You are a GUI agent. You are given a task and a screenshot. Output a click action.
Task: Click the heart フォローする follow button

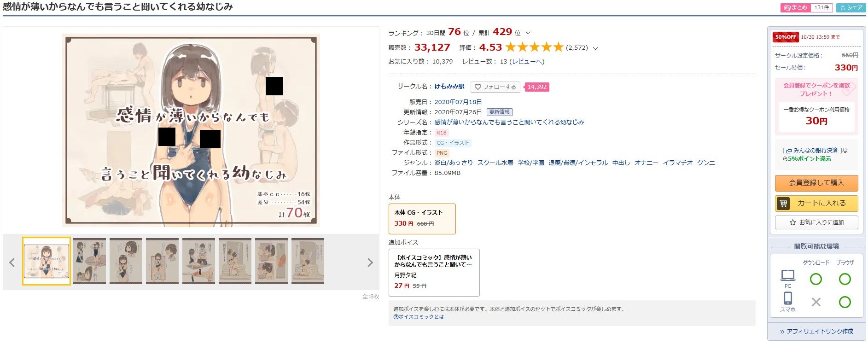[495, 87]
